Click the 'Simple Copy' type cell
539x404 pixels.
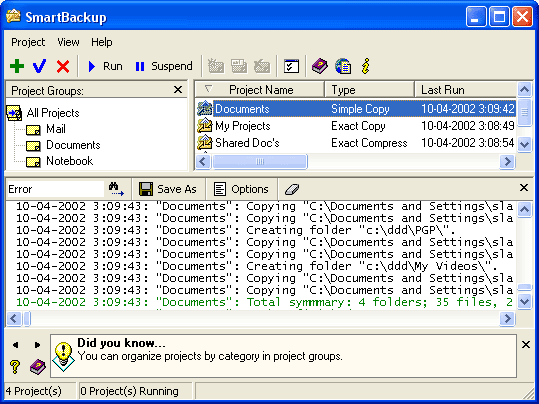point(360,109)
